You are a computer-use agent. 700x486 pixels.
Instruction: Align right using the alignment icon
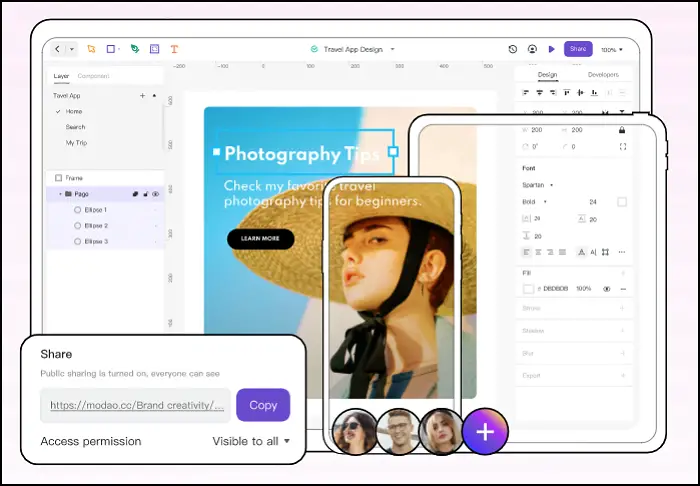[x=553, y=93]
